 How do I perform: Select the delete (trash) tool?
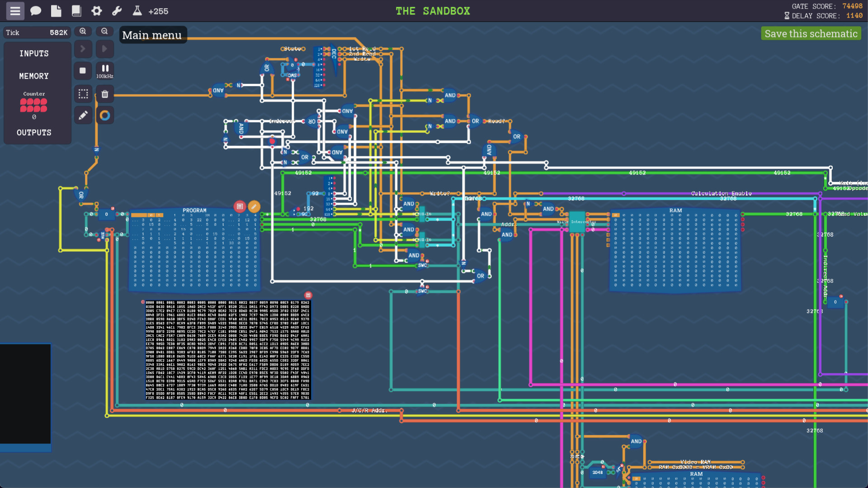104,94
